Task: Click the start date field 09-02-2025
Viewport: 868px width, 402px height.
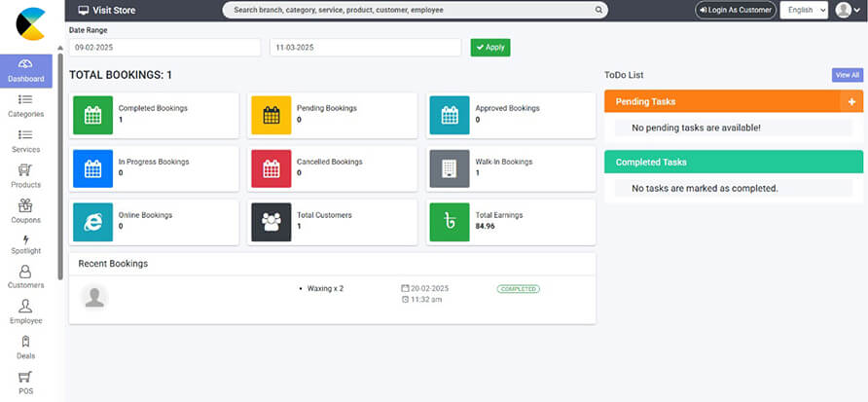Action: point(164,48)
